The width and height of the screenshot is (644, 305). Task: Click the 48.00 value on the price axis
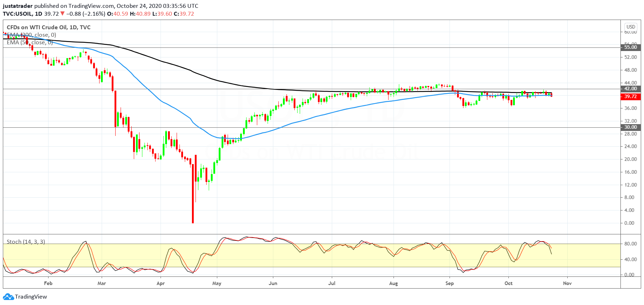click(x=630, y=70)
